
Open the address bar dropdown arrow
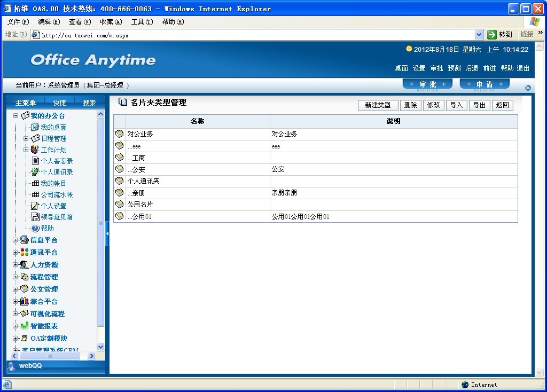(479, 35)
